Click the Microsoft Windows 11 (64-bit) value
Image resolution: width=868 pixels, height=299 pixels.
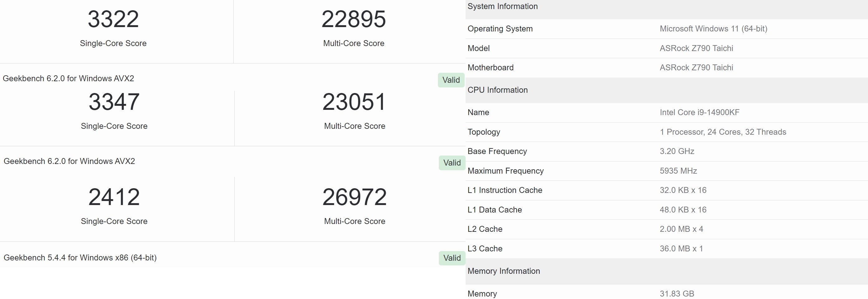tap(713, 29)
